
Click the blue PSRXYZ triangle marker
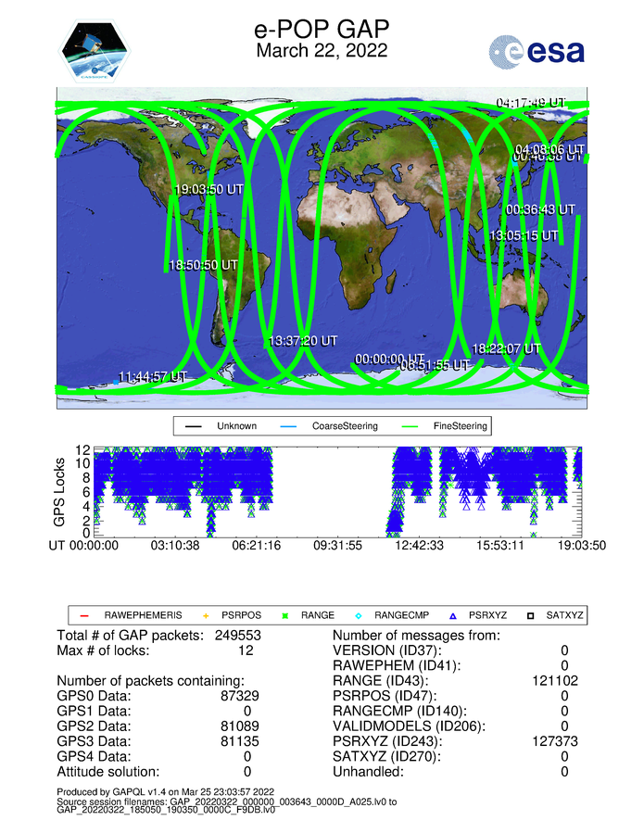pos(452,614)
